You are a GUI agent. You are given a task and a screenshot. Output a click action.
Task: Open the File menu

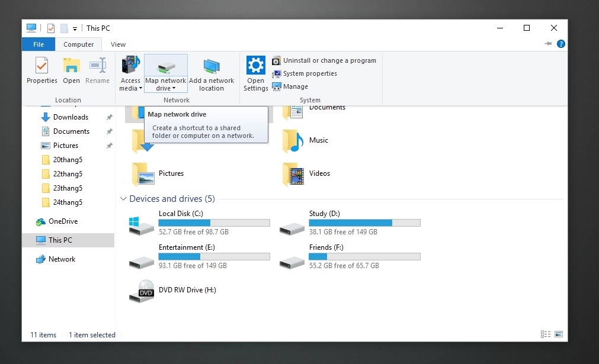pyautogui.click(x=38, y=44)
